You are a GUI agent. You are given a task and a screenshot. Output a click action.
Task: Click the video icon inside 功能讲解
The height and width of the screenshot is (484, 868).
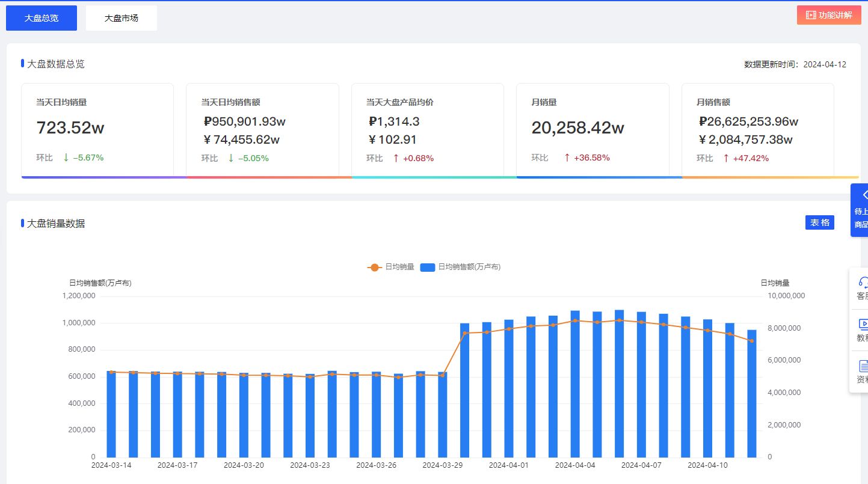coord(811,15)
